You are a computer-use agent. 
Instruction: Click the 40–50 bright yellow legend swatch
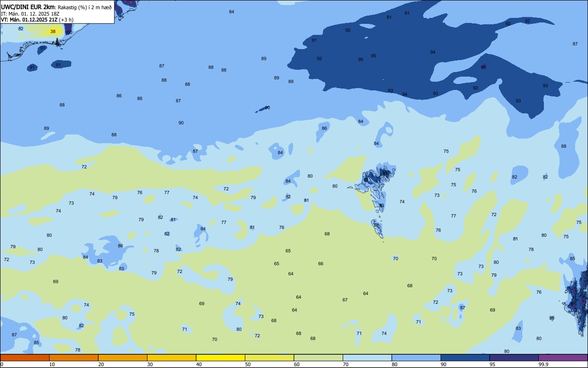click(220, 357)
